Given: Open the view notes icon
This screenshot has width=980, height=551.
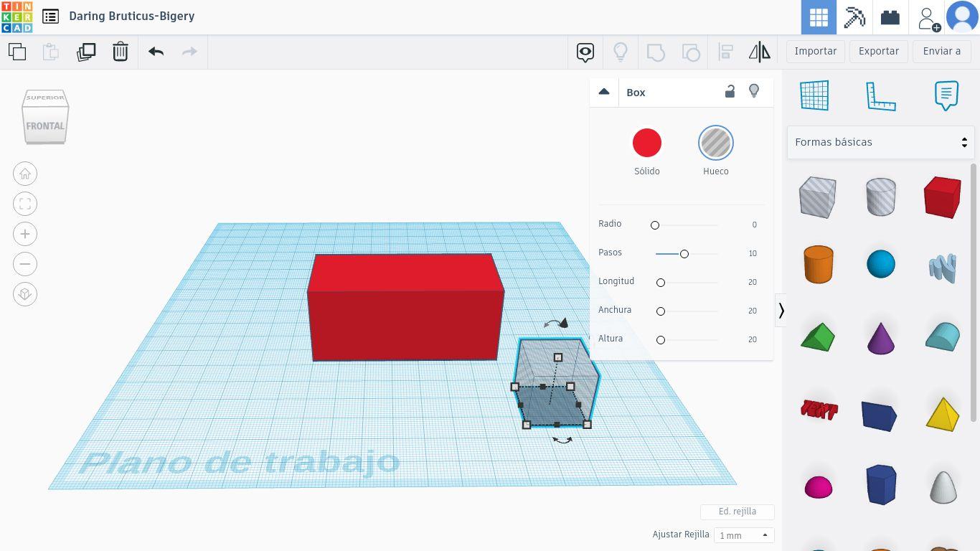Looking at the screenshot, I should 585,52.
